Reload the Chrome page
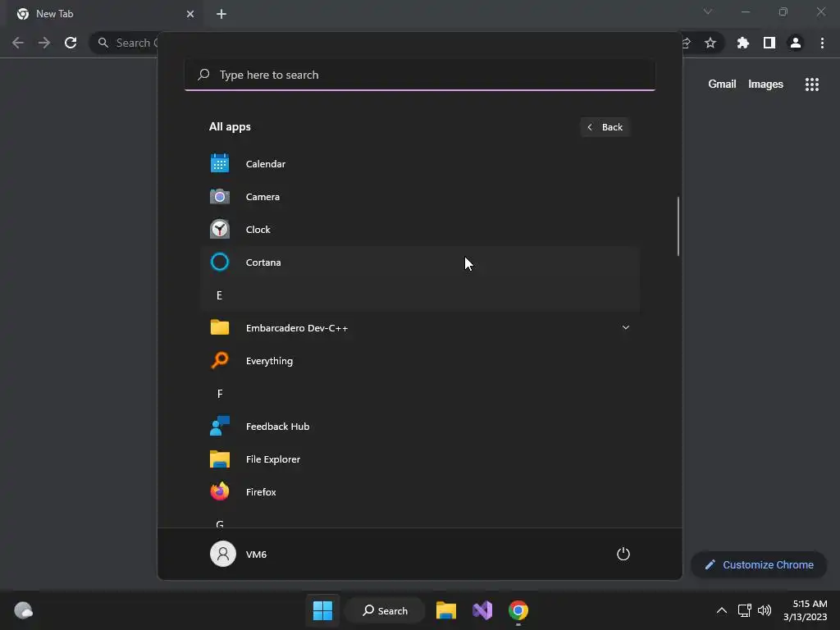The width and height of the screenshot is (840, 630). click(x=71, y=43)
